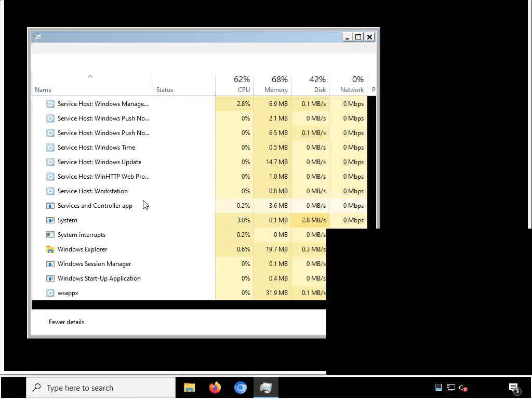Click the Windows Start-Up Application icon

click(x=50, y=278)
